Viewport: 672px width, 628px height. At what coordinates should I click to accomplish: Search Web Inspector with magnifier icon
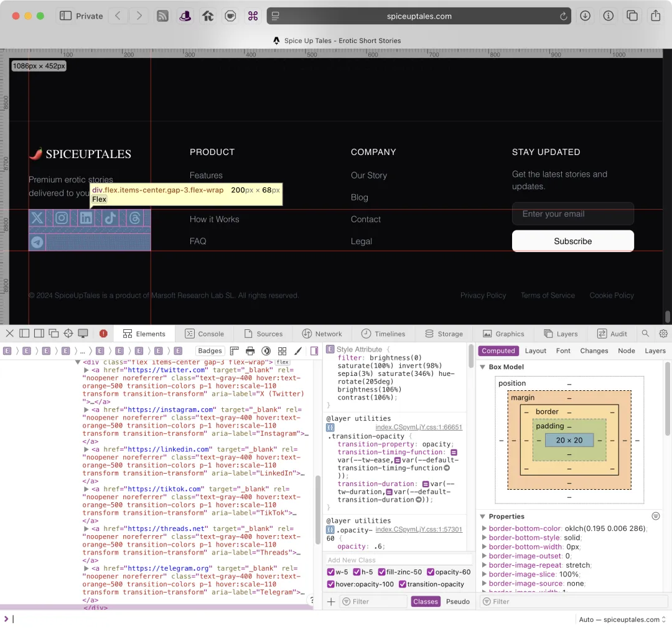pos(645,333)
